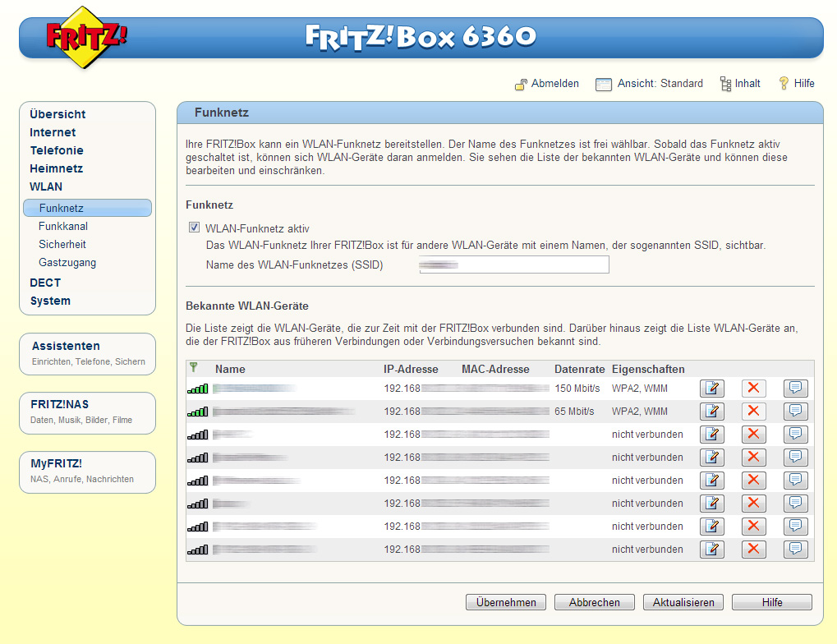Open the Übersicht menu
The image size is (837, 644).
tap(57, 114)
